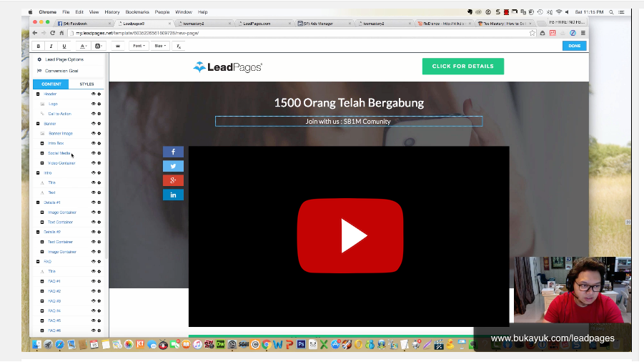644x362 pixels.
Task: Open the Size dropdown
Action: pos(160,46)
